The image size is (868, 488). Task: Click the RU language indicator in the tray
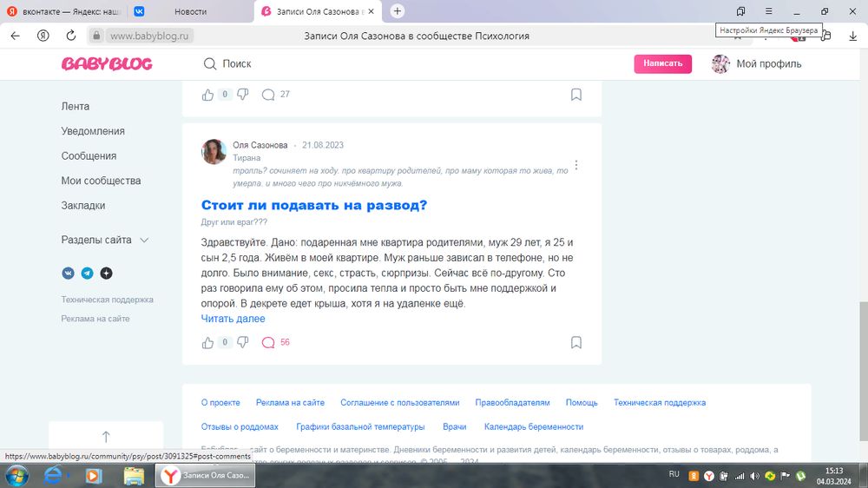(674, 474)
